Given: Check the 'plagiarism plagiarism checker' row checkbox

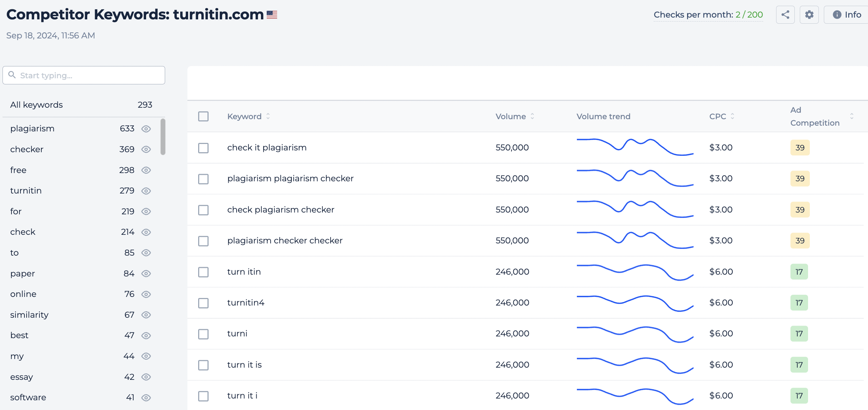Looking at the screenshot, I should click(203, 179).
